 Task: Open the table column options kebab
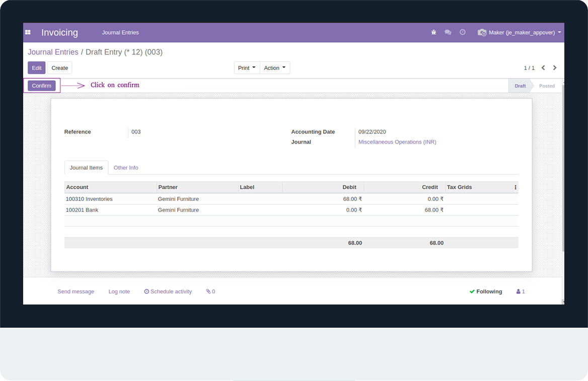click(515, 187)
